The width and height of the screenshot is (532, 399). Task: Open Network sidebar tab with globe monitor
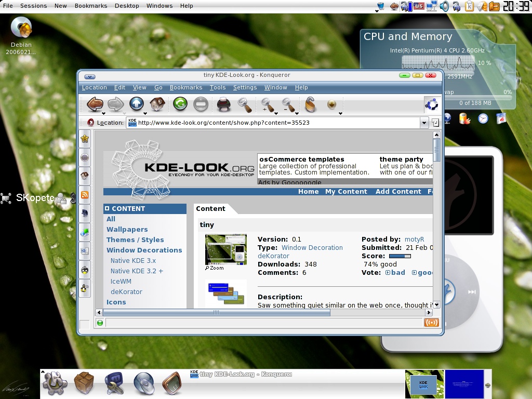tap(85, 232)
